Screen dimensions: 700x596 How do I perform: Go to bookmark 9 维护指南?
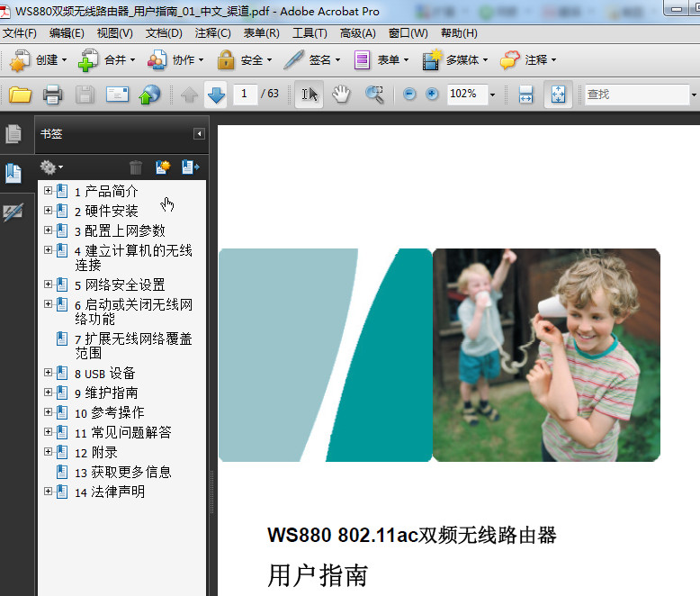pos(106,393)
